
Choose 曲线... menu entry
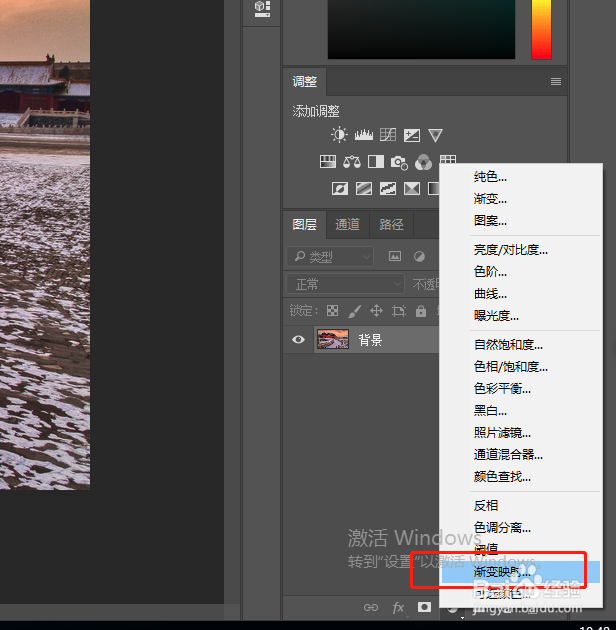tap(521, 294)
